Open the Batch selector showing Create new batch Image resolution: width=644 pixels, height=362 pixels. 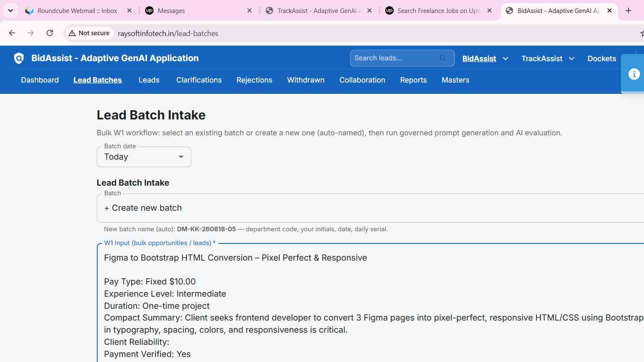point(371,208)
